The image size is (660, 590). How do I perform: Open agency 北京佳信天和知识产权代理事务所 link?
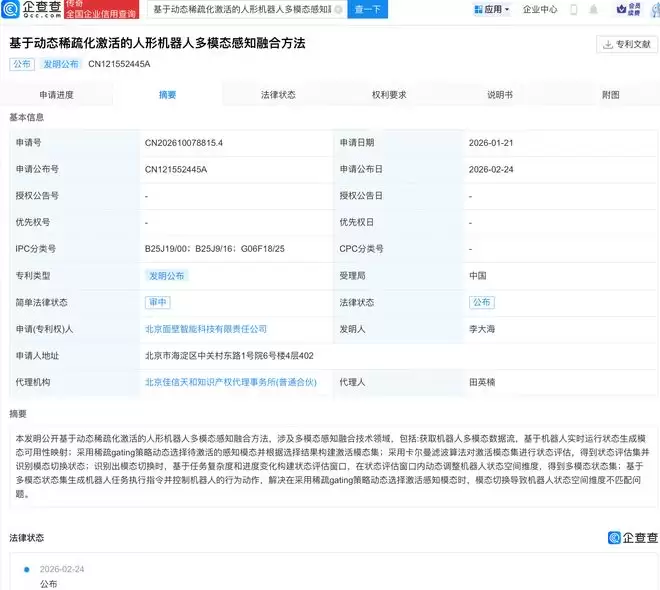pos(230,381)
